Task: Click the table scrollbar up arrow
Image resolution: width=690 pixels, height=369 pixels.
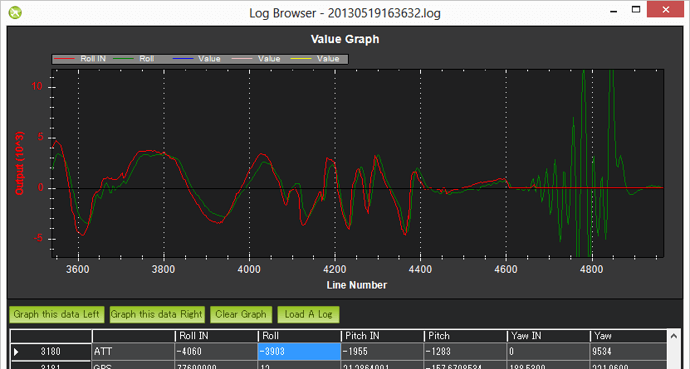Action: coord(673,336)
